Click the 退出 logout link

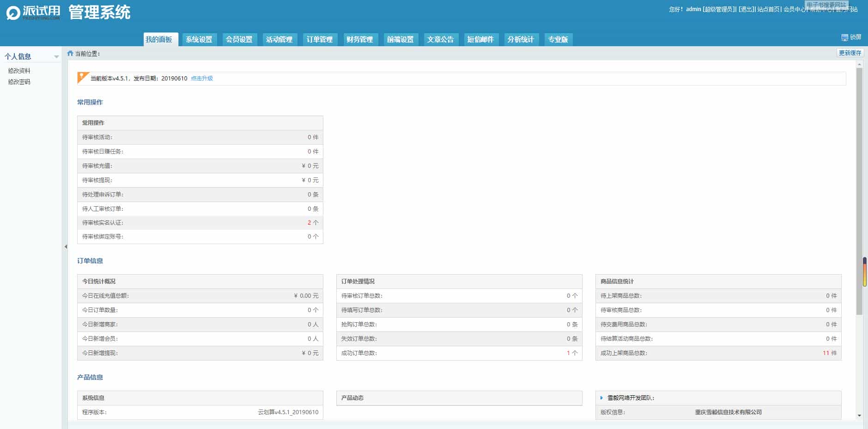746,9
